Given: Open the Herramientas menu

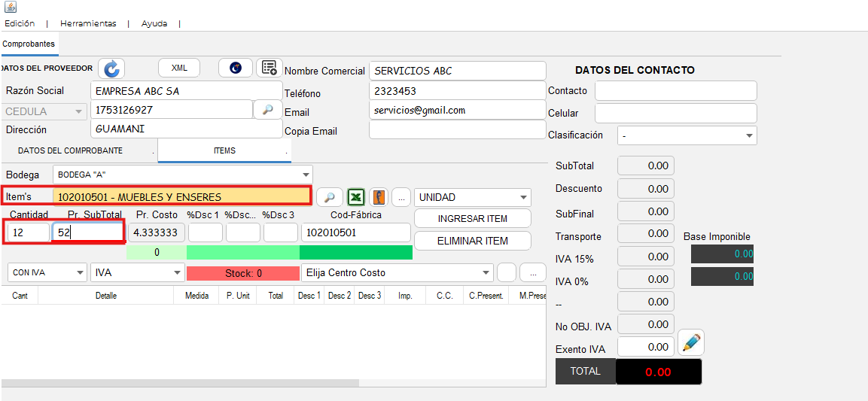Looking at the screenshot, I should [x=88, y=23].
